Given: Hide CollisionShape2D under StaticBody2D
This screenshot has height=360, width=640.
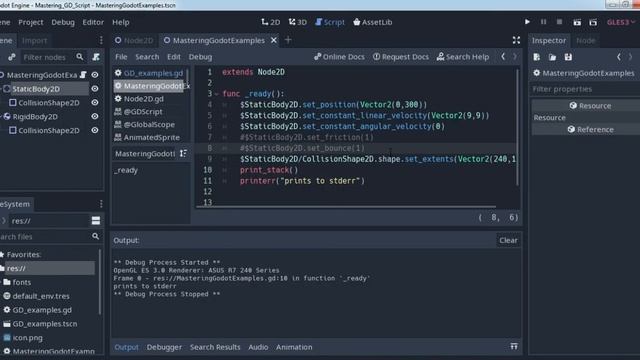Looking at the screenshot, I should pyautogui.click(x=95, y=102).
